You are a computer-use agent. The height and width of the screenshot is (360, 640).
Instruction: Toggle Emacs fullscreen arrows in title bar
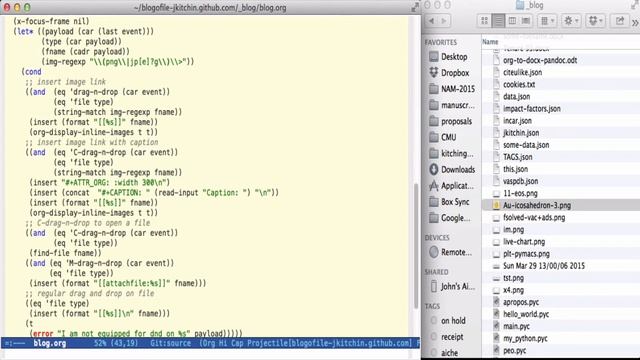coord(415,7)
